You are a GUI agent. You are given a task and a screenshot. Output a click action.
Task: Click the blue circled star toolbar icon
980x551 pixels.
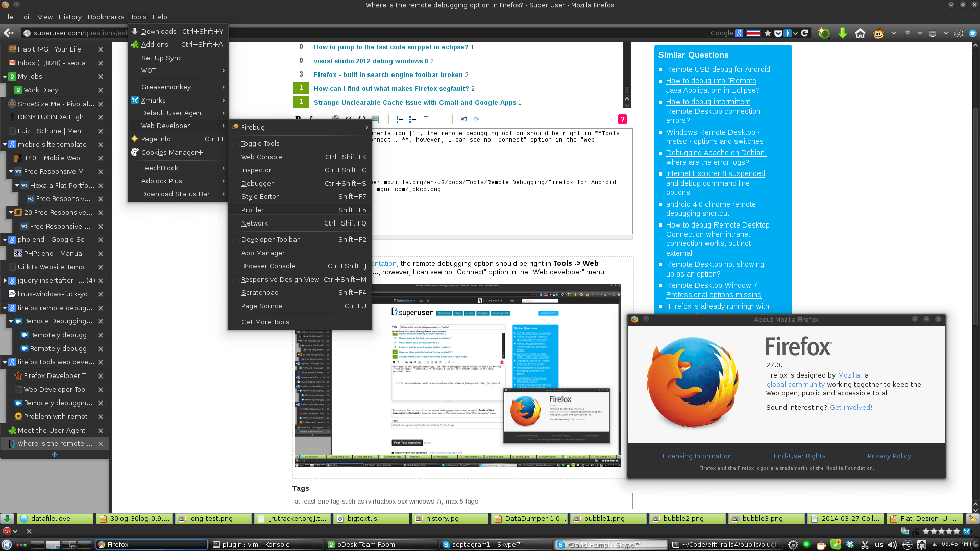(x=973, y=33)
